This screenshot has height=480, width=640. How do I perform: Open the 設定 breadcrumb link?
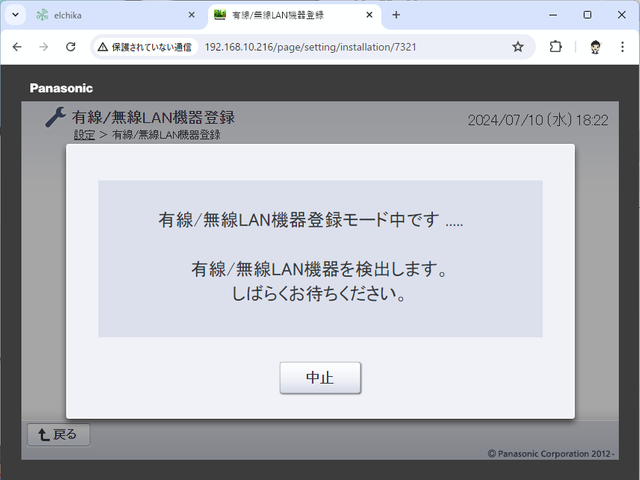(84, 135)
